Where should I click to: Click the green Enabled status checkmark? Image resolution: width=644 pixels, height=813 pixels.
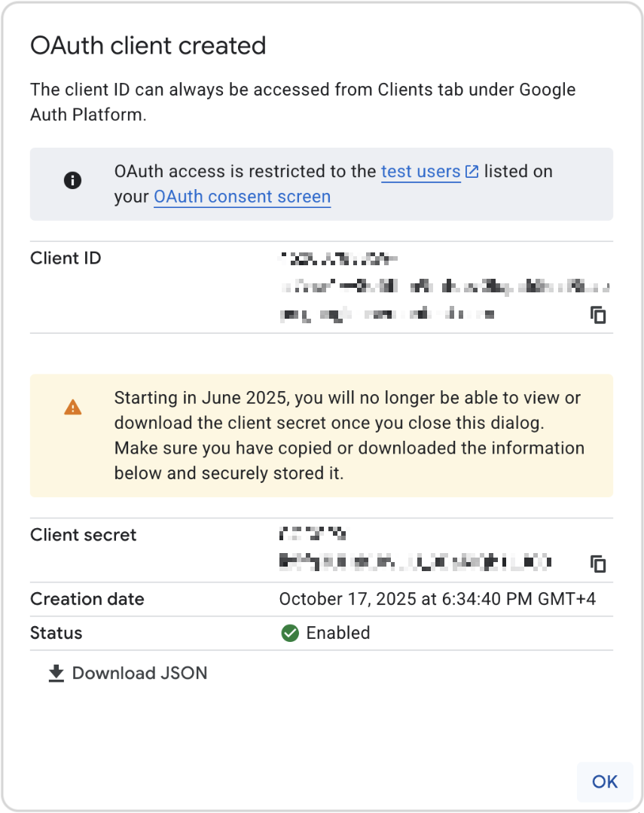[x=289, y=633]
